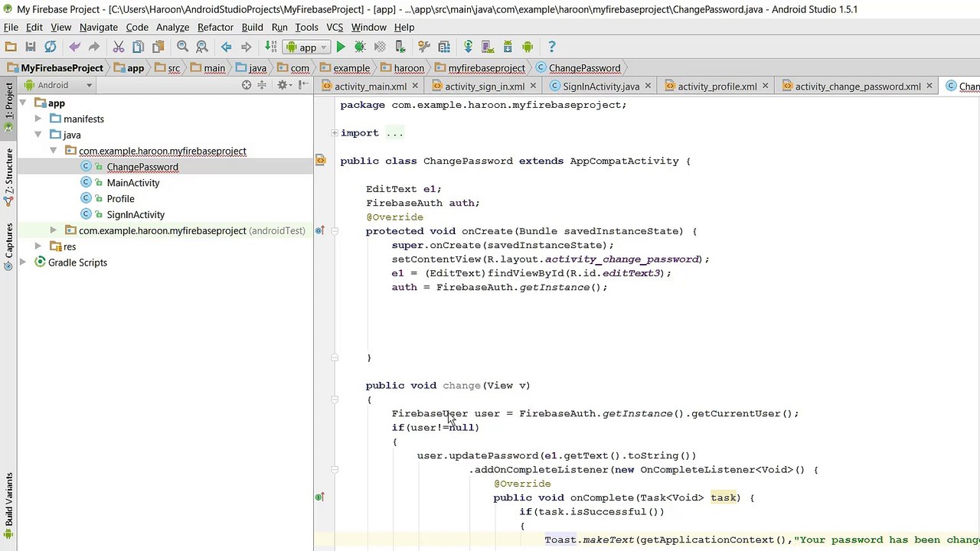Toggle the Structure side tool window
Image resolution: width=980 pixels, height=551 pixels.
(x=8, y=177)
